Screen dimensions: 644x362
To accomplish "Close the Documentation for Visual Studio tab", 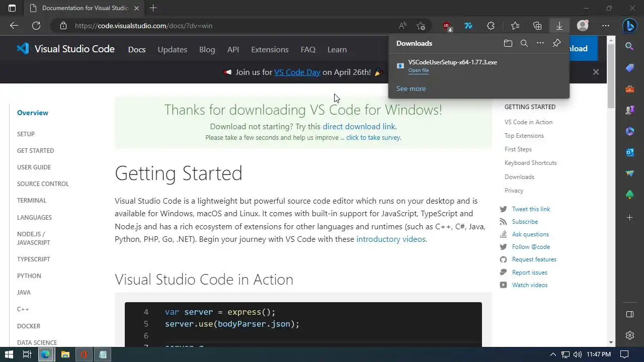I will 136,8.
